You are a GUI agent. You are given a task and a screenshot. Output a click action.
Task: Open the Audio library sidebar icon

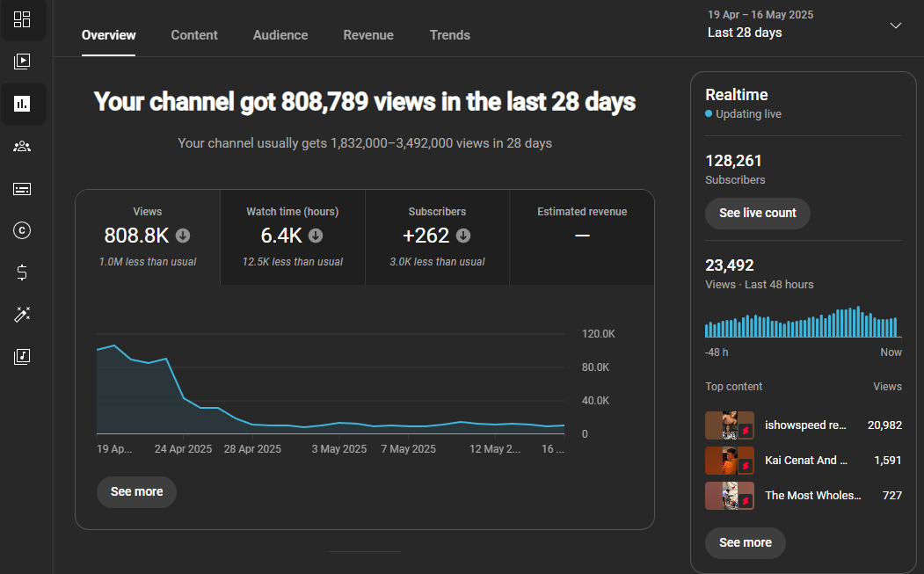coord(22,357)
